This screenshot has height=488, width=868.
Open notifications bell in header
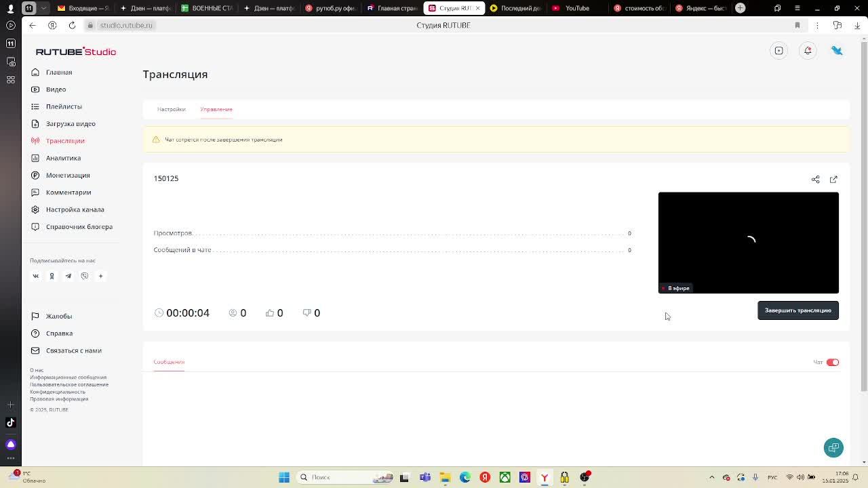(808, 51)
